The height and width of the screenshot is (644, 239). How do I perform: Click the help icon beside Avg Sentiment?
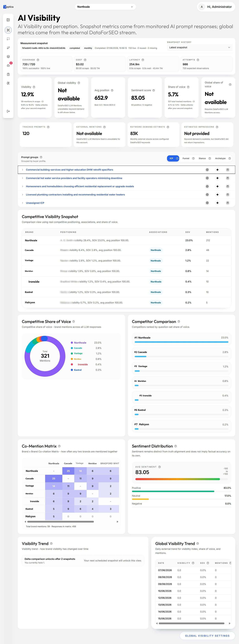[x=159, y=467]
